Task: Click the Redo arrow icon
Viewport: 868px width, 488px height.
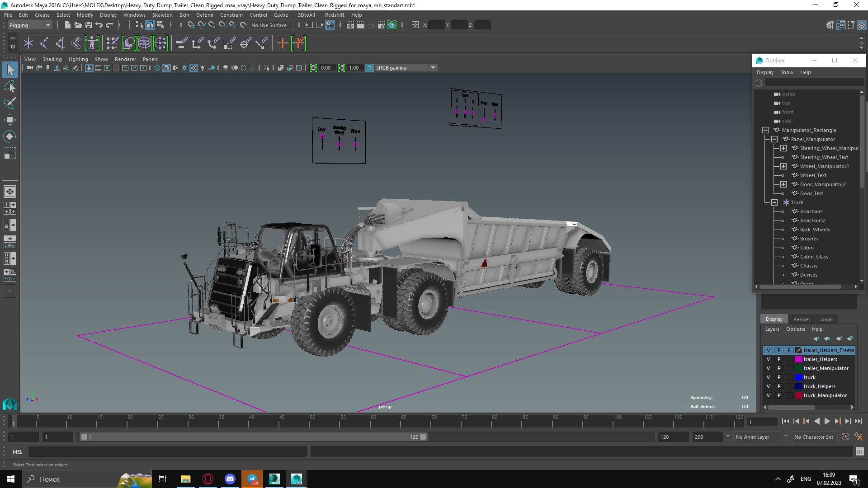Action: coord(109,25)
